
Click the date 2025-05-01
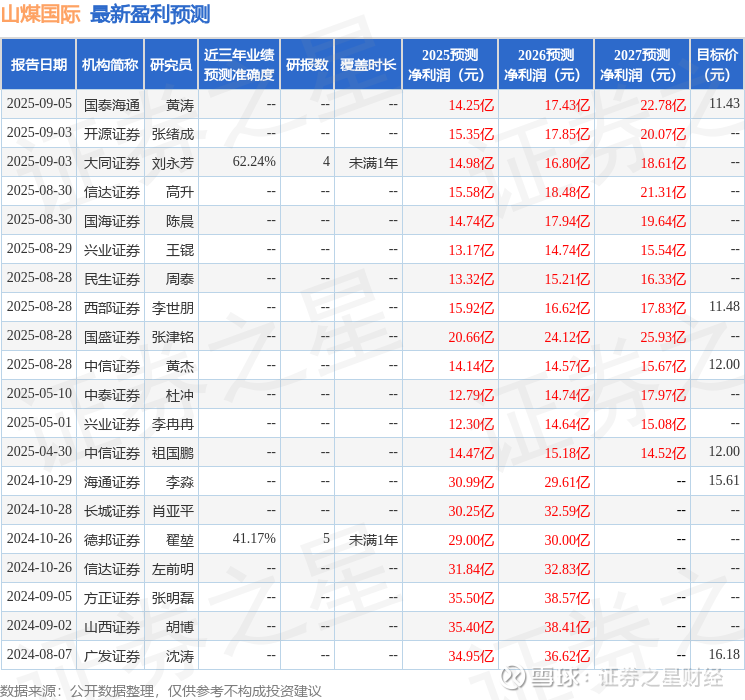tap(39, 422)
